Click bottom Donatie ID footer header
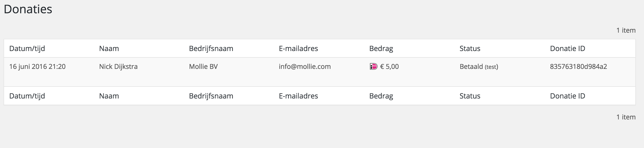 coord(567,96)
